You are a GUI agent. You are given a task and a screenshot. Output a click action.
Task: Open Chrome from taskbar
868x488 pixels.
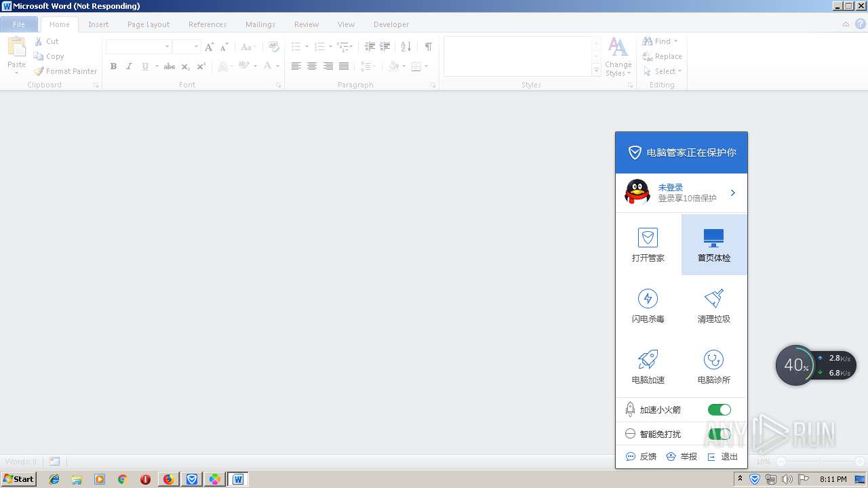click(122, 479)
